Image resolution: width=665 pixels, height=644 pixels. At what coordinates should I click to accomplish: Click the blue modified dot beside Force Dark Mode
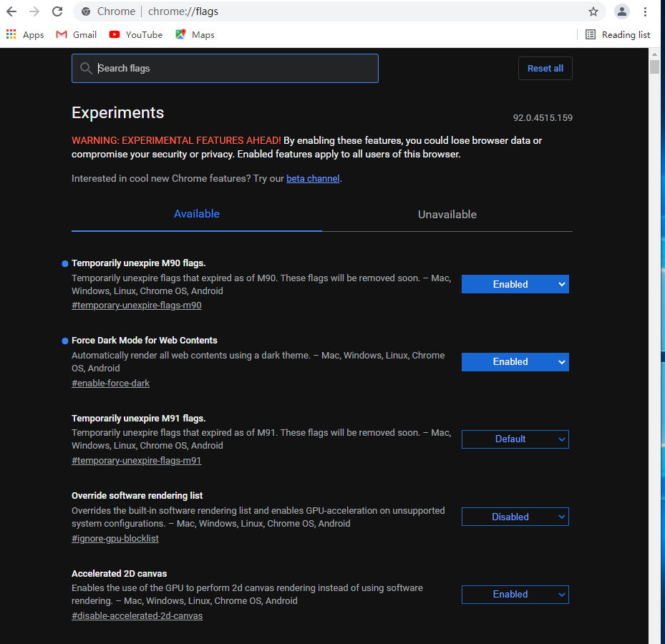(x=65, y=341)
